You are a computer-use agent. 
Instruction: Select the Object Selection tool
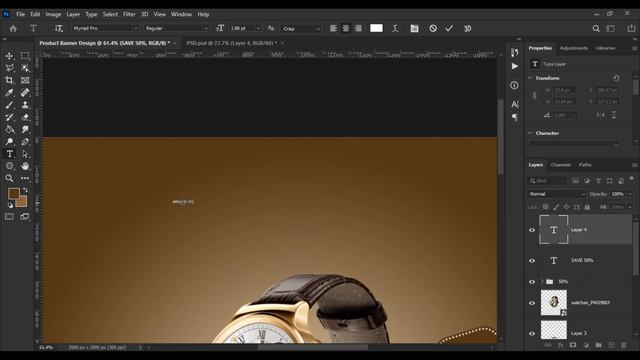[25, 68]
